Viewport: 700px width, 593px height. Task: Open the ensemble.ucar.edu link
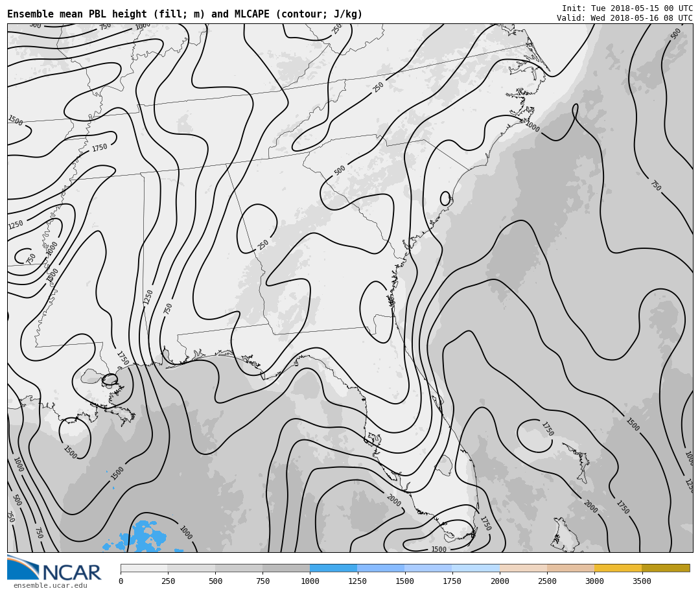click(50, 586)
